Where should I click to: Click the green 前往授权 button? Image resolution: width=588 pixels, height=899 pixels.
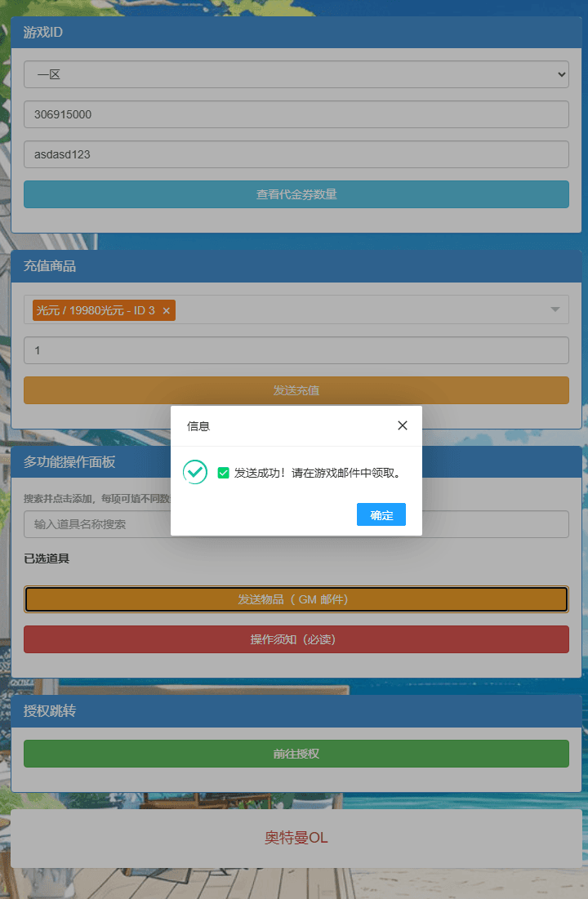tap(296, 754)
